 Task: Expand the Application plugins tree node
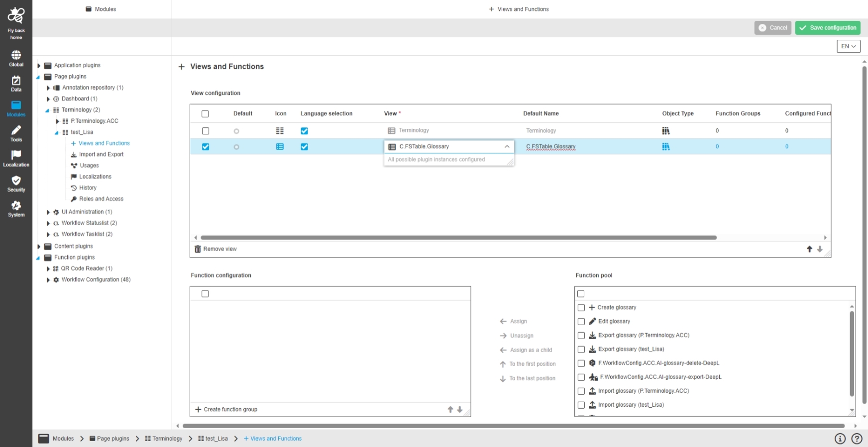pyautogui.click(x=39, y=66)
